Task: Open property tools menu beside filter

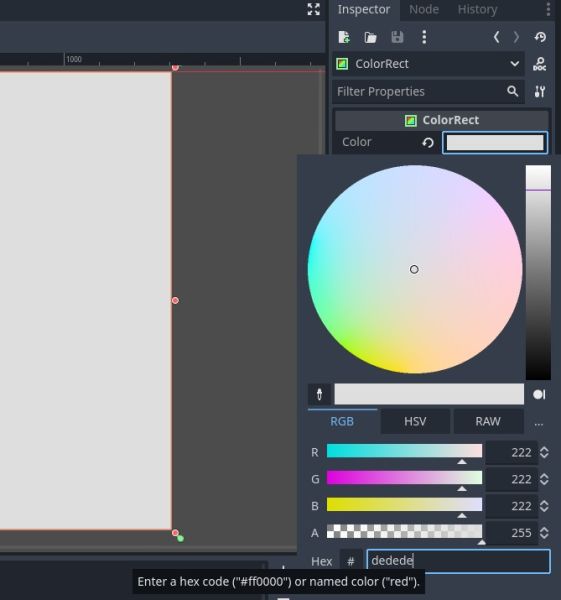Action: point(540,91)
